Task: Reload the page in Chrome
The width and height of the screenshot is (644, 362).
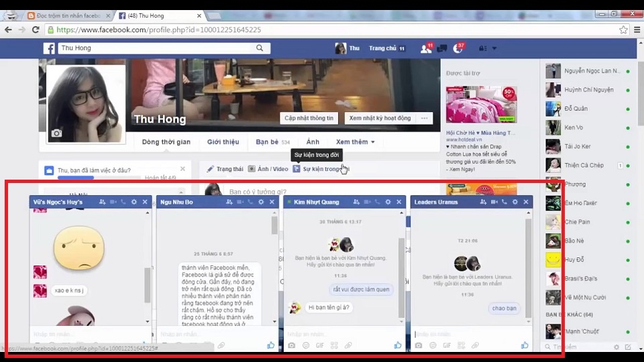Action: [36, 29]
